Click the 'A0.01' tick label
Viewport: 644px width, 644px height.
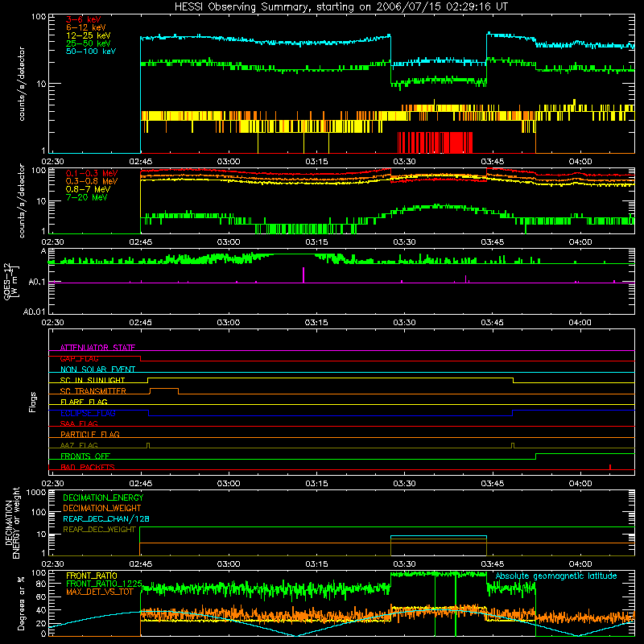(x=34, y=312)
